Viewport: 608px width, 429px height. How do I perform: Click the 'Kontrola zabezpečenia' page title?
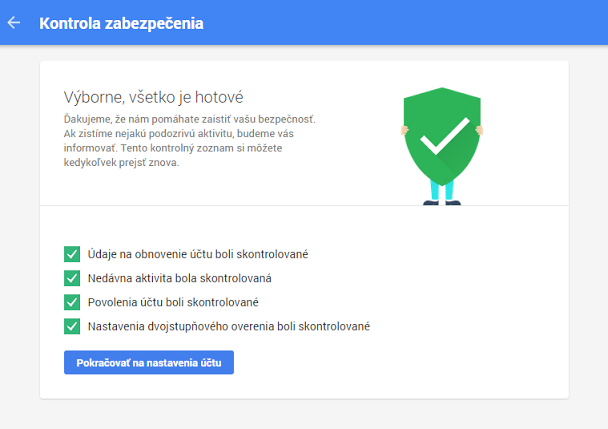(121, 23)
